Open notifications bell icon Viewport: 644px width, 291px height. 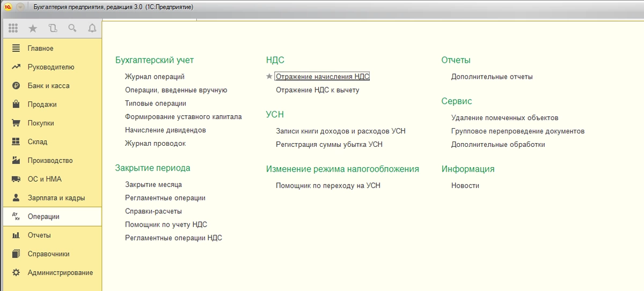coord(92,28)
